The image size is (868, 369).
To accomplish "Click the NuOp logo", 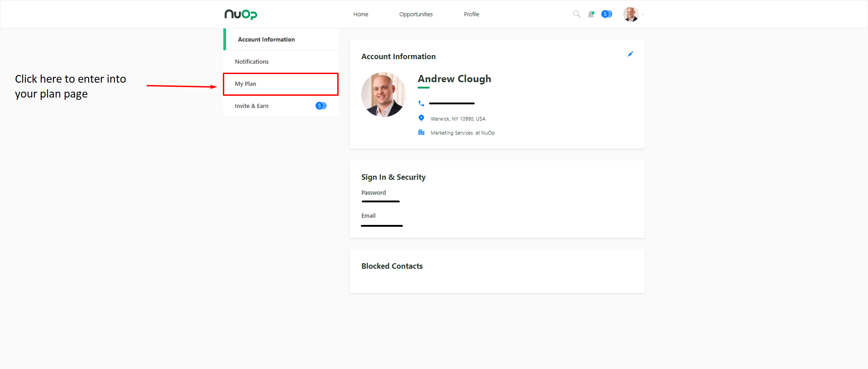I will 241,14.
